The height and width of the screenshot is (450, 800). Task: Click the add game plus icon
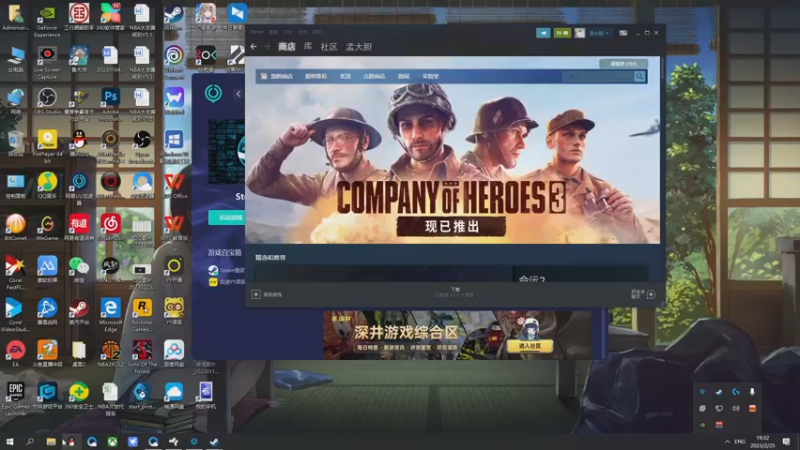click(x=256, y=294)
